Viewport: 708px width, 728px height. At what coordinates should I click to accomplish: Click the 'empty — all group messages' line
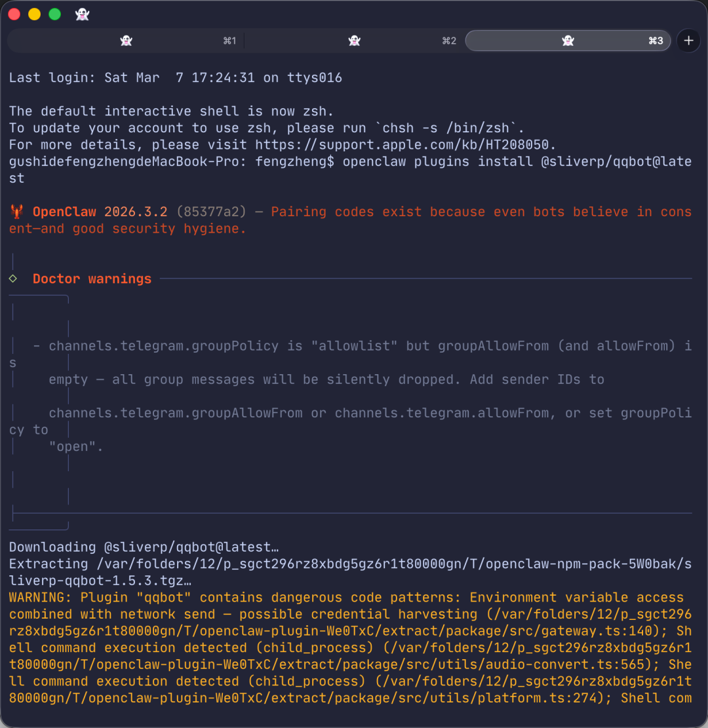click(326, 379)
